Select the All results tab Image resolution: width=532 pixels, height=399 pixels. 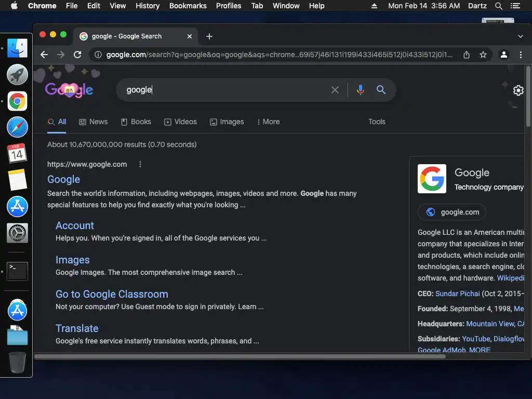[57, 122]
